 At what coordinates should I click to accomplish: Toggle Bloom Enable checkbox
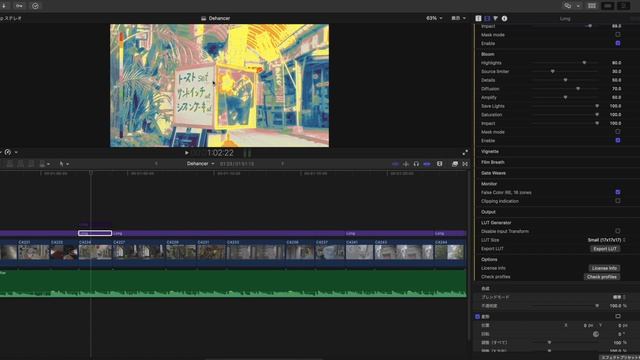coord(618,140)
